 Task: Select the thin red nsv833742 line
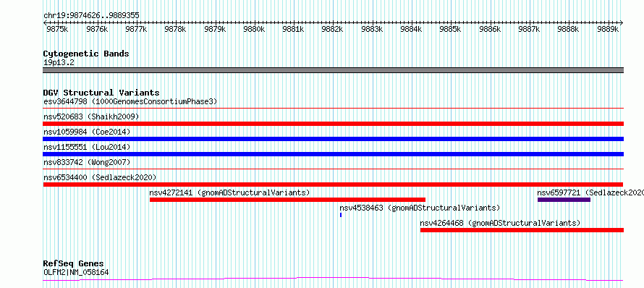pyautogui.click(x=333, y=169)
